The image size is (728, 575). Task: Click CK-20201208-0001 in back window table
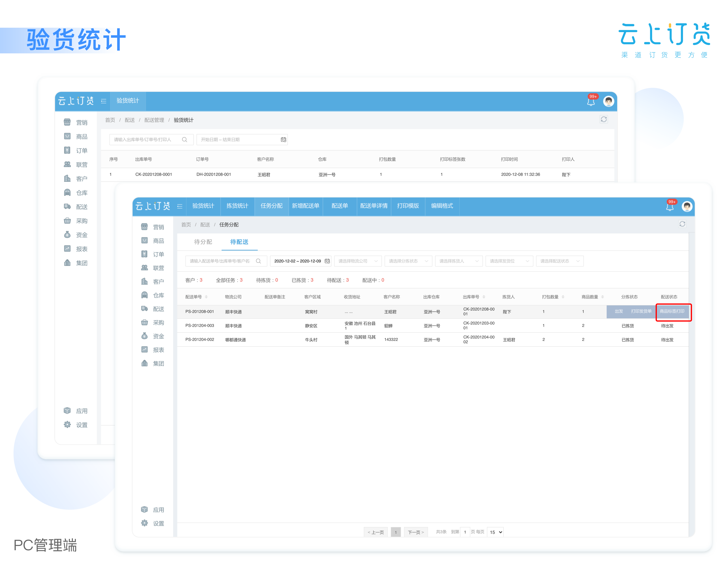153,174
